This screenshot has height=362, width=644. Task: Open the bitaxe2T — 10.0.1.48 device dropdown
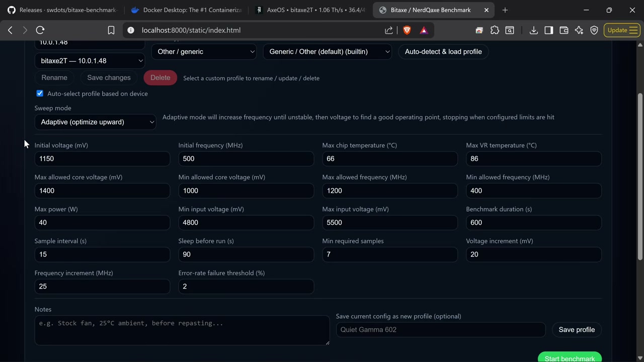click(90, 61)
